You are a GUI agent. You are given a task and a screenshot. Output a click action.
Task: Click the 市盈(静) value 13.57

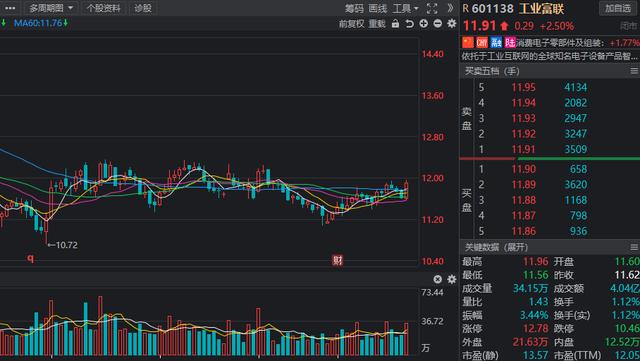pyautogui.click(x=536, y=355)
